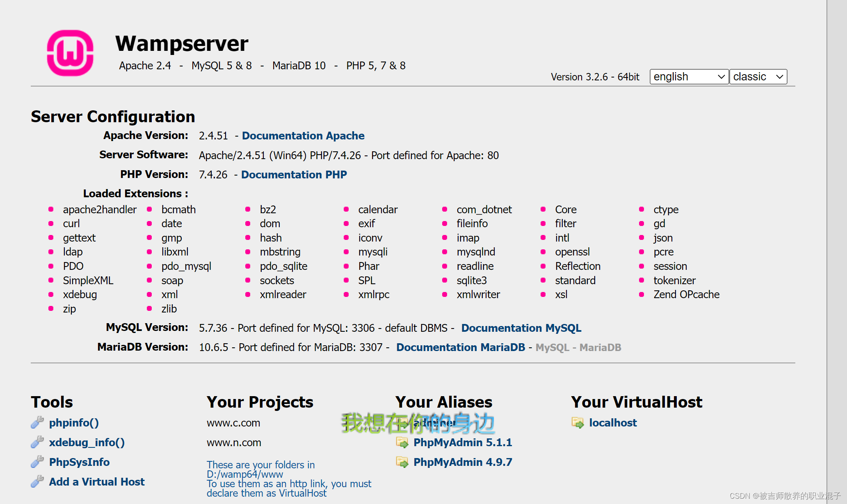The height and width of the screenshot is (504, 847).
Task: Click pdo_mysql extension entry
Action: point(186,266)
